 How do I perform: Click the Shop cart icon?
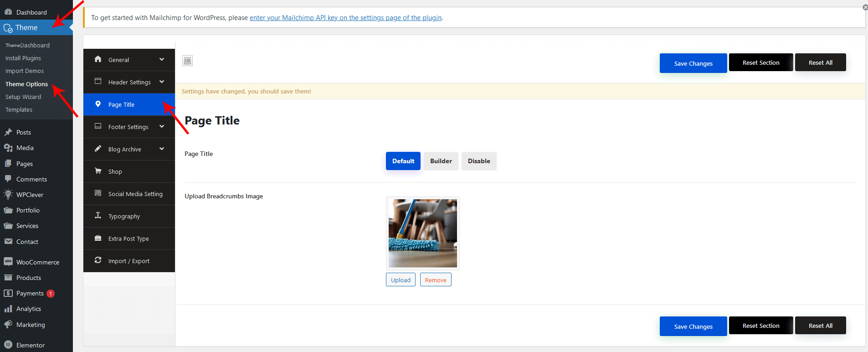(x=98, y=171)
